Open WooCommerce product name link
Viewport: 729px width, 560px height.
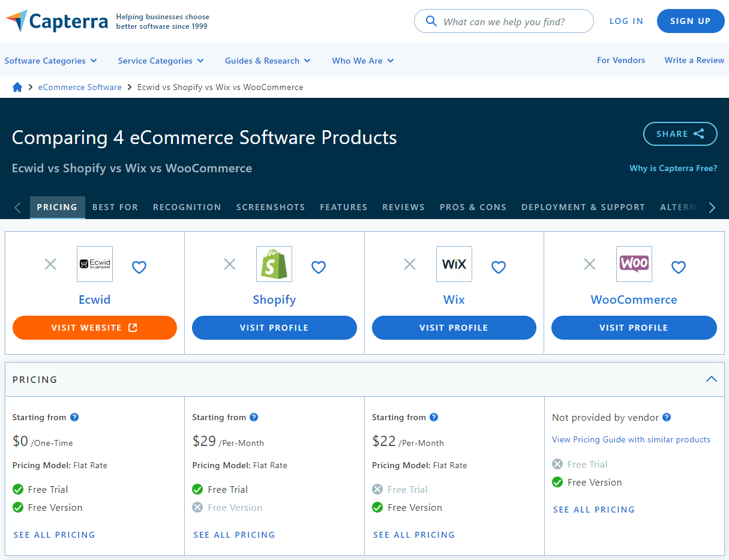[634, 300]
